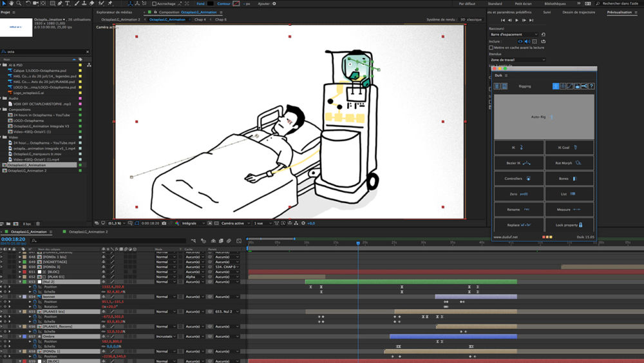This screenshot has width=644, height=363.
Task: Click the Duik Bones button
Action: click(569, 179)
